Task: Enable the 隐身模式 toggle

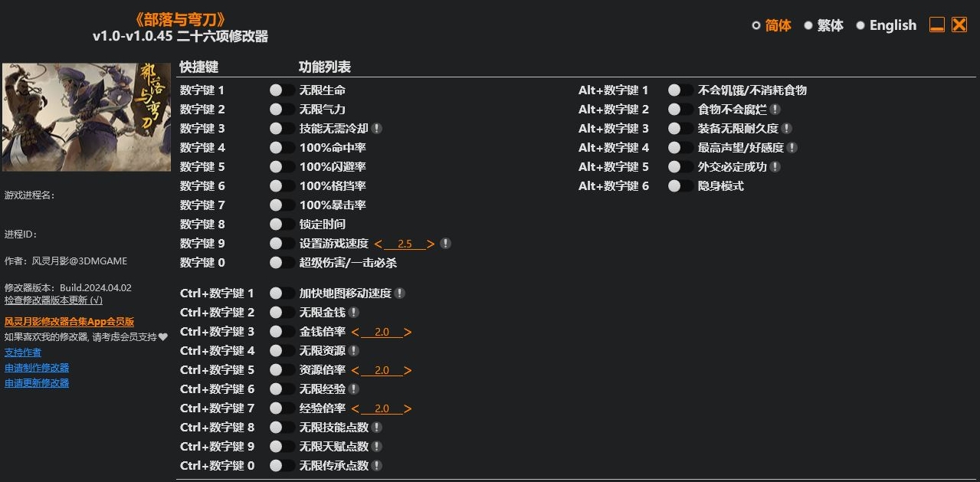Action: tap(680, 186)
